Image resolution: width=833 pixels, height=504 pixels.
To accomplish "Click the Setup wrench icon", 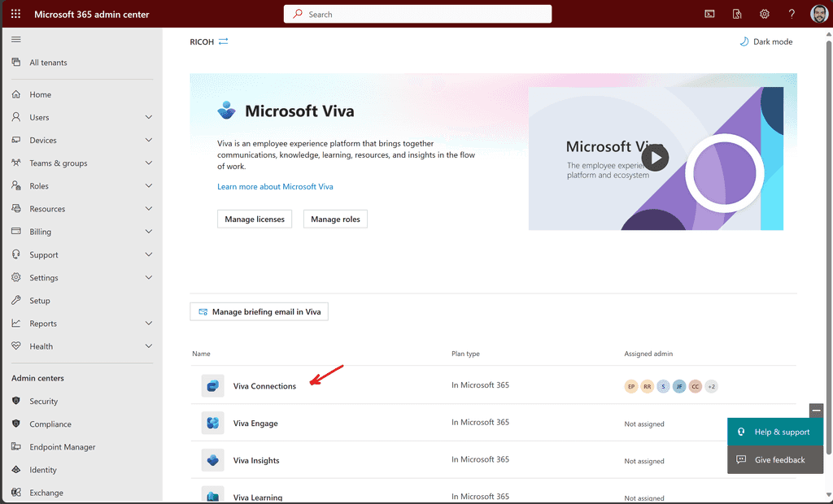I will [16, 300].
